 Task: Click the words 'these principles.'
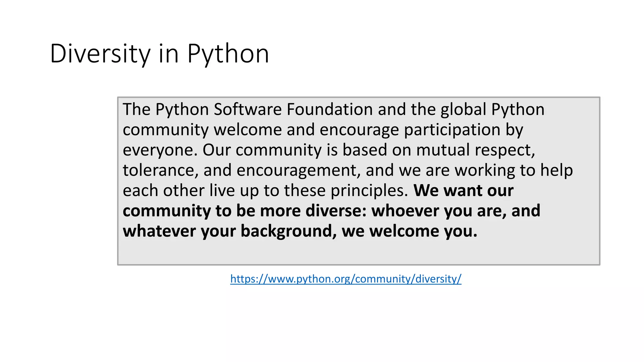tap(346, 190)
